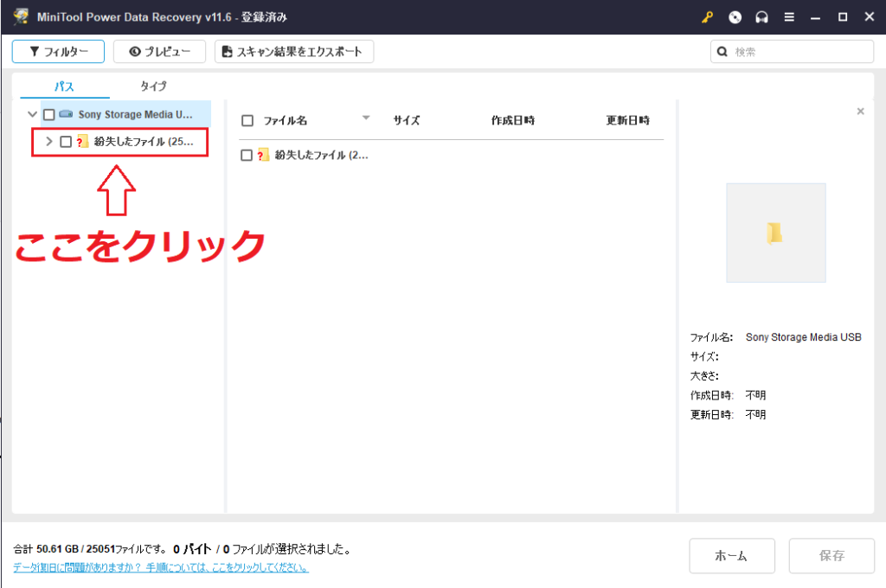
Task: Click the ホーム home button
Action: click(732, 556)
